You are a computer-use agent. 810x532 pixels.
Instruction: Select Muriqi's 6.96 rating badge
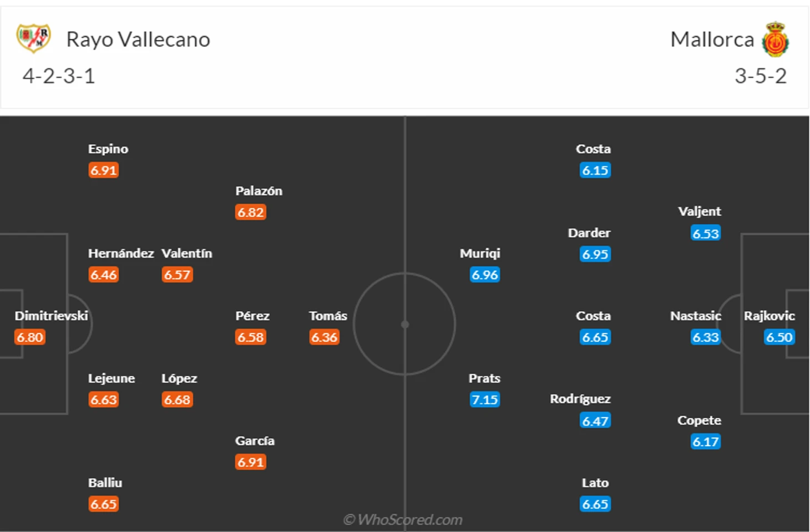pyautogui.click(x=485, y=275)
